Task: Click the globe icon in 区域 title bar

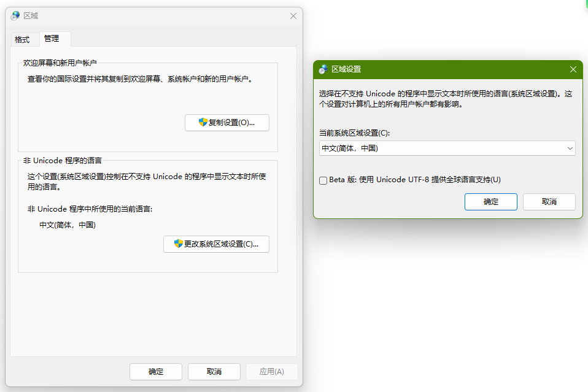Action: coord(15,16)
